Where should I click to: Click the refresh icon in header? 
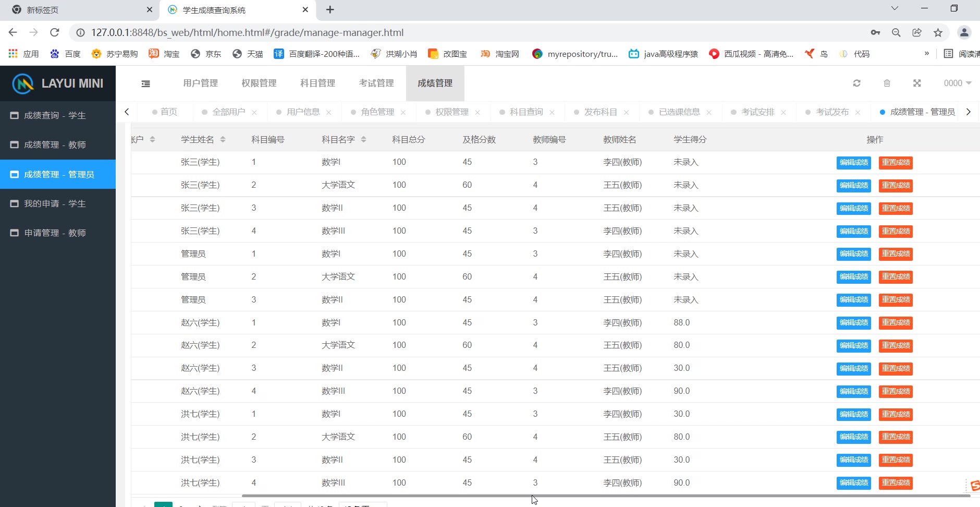856,83
